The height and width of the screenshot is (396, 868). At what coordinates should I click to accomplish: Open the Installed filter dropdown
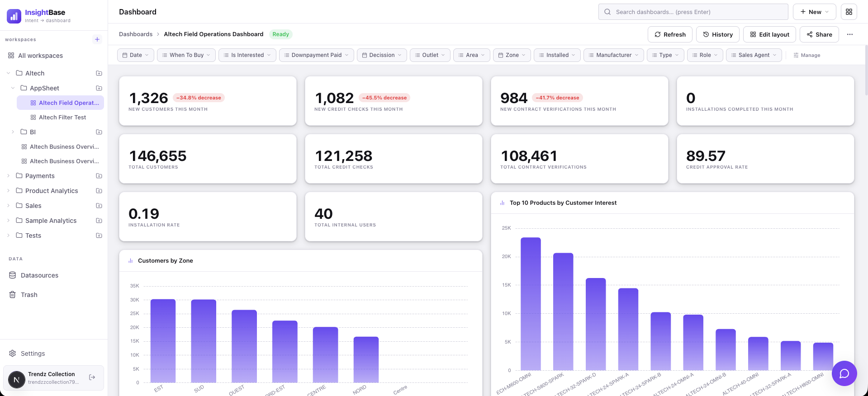click(x=557, y=55)
